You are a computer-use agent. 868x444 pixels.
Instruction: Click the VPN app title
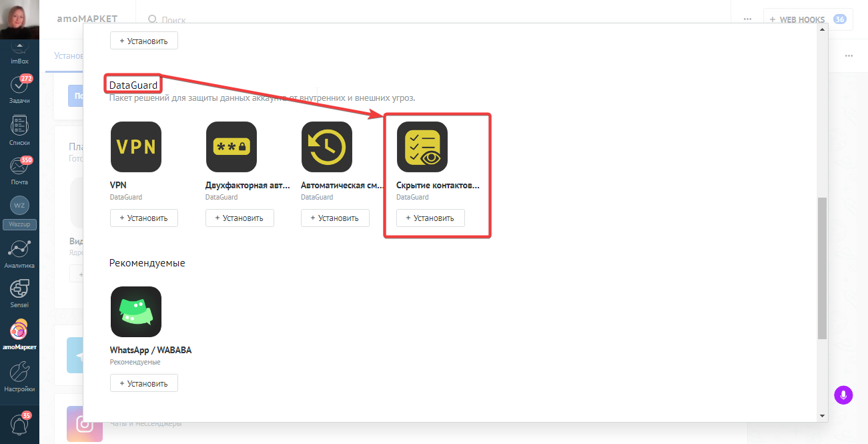[118, 185]
